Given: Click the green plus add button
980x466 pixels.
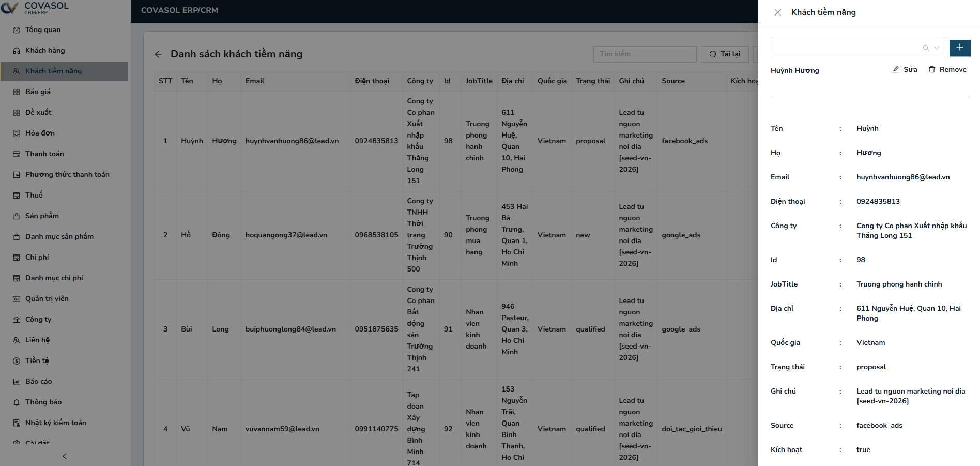Looking at the screenshot, I should [960, 48].
